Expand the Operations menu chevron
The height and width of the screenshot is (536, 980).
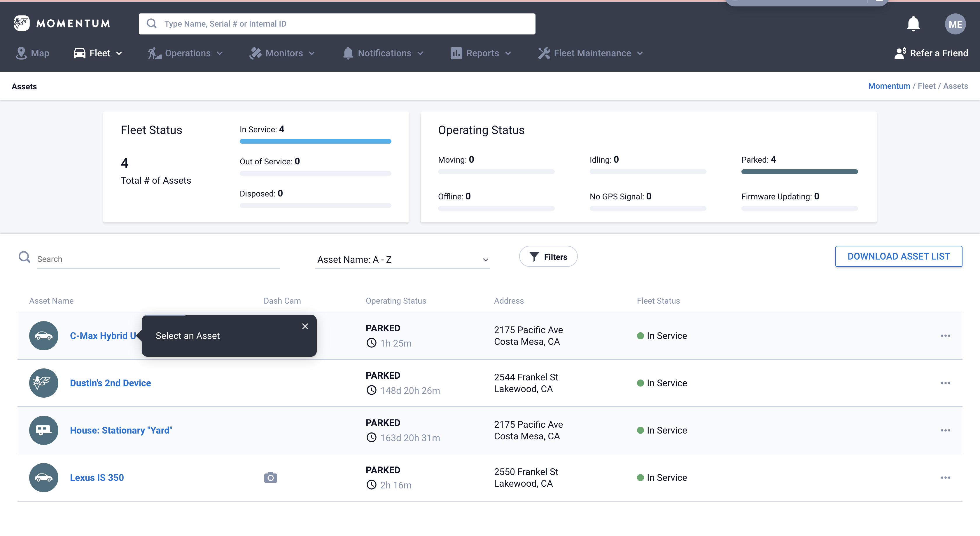point(220,54)
